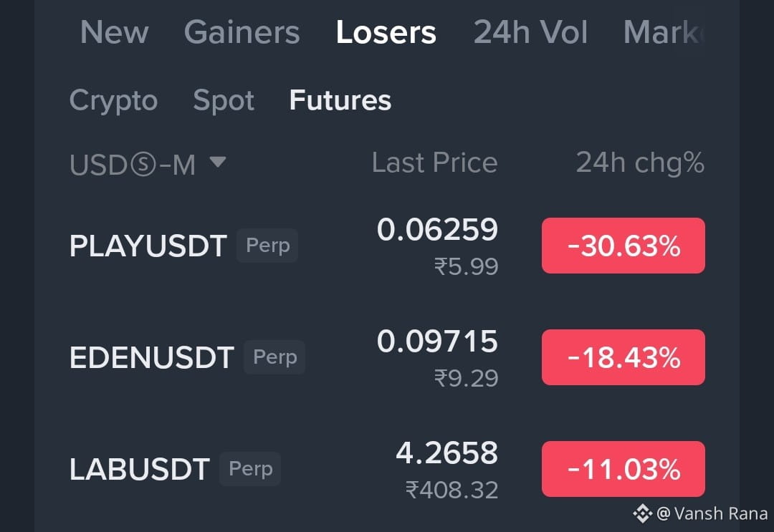Open the 24h Vol tab
Viewport: 774px width, 532px height.
point(530,32)
